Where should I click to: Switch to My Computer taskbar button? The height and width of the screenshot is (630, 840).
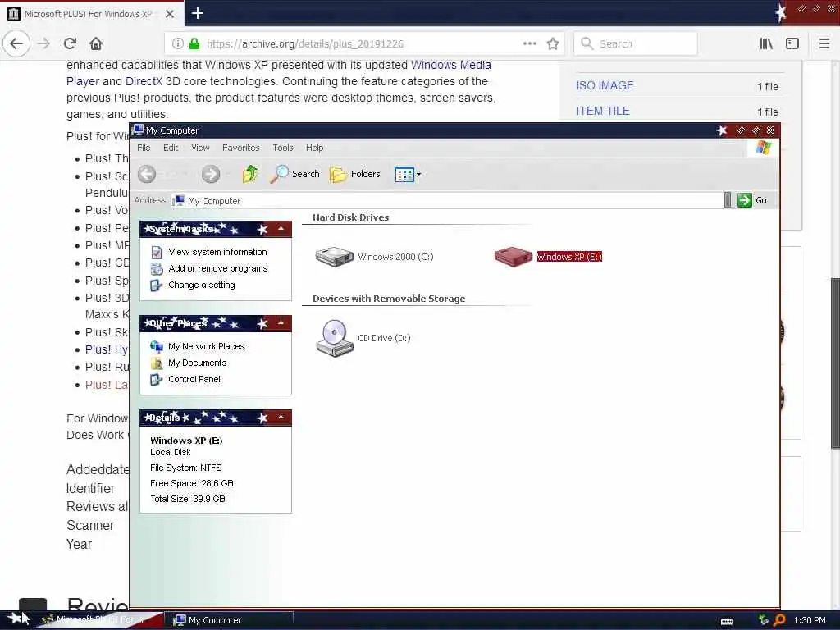[x=229, y=620]
